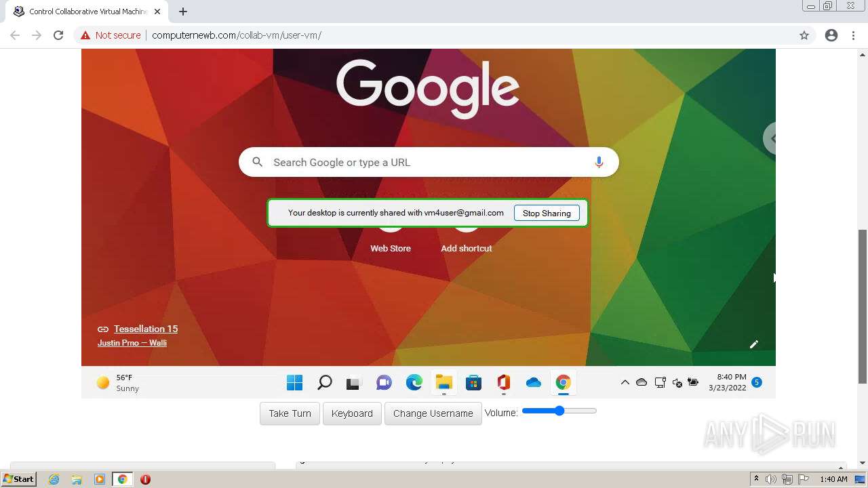Viewport: 868px width, 488px height.
Task: Click the Windows 11 Start icon in VM
Action: tap(294, 383)
